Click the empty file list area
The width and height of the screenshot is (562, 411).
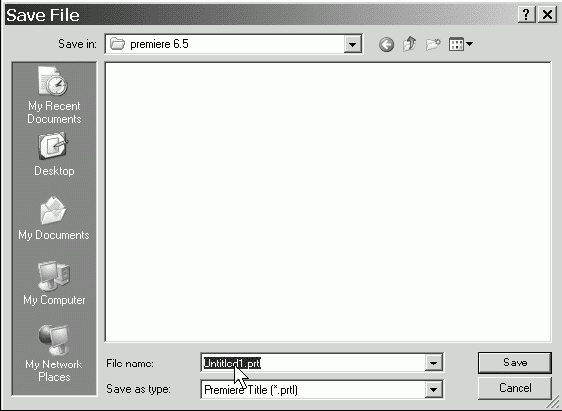(x=328, y=202)
